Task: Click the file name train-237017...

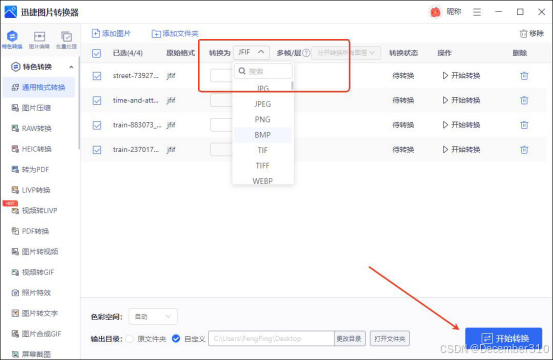Action: (x=135, y=150)
